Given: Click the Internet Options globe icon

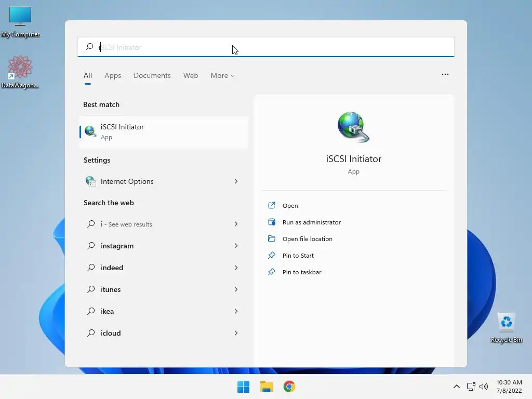Looking at the screenshot, I should 90,181.
